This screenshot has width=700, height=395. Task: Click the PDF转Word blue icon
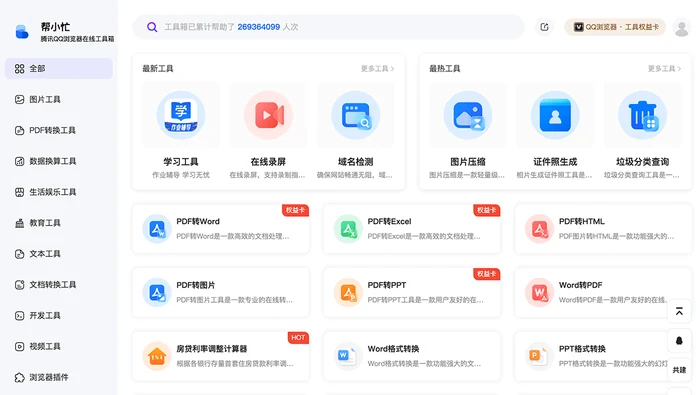(157, 229)
